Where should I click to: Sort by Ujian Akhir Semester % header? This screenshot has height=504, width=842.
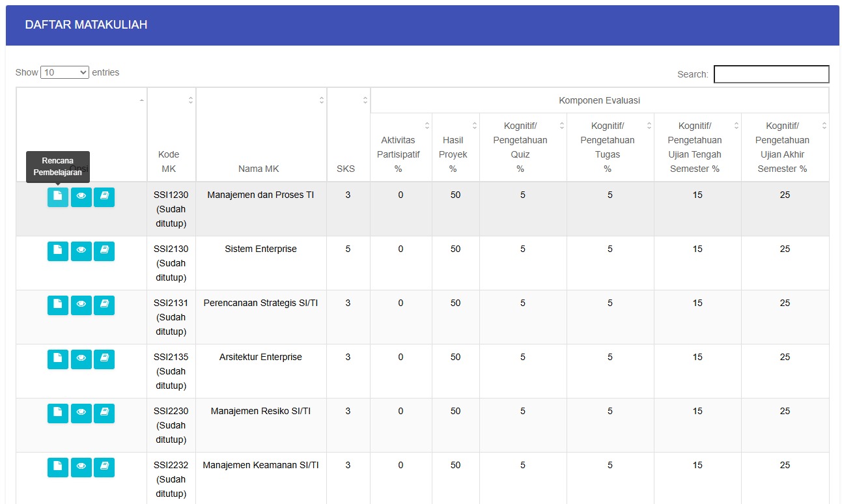785,147
